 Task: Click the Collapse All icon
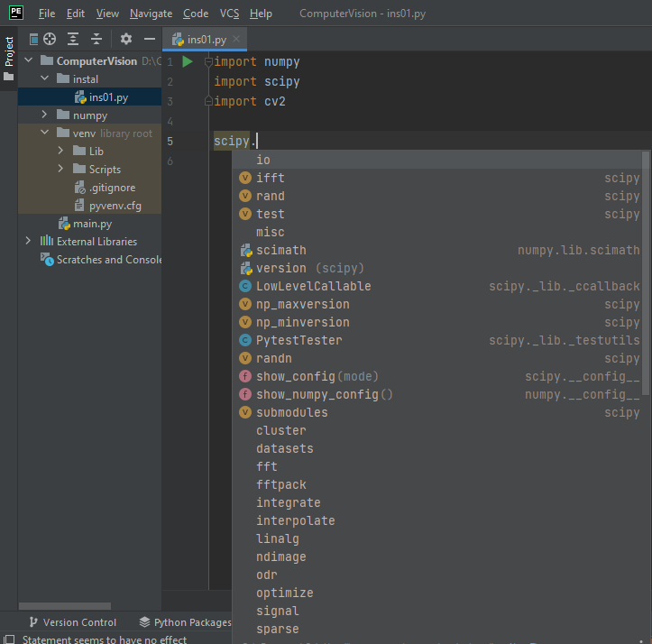pos(96,39)
